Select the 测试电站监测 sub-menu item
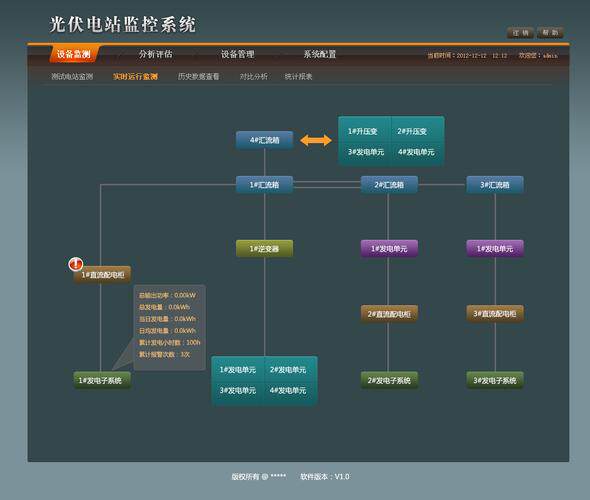 (x=72, y=77)
